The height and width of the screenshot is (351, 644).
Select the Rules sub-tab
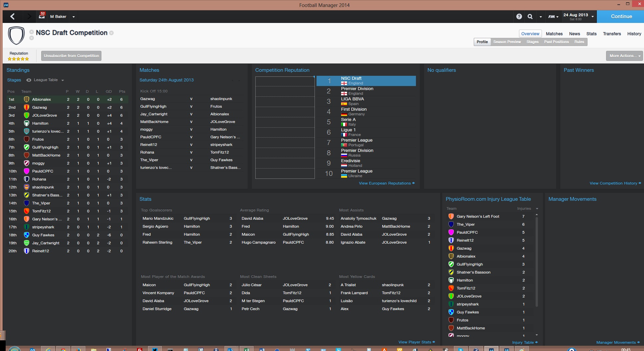579,42
